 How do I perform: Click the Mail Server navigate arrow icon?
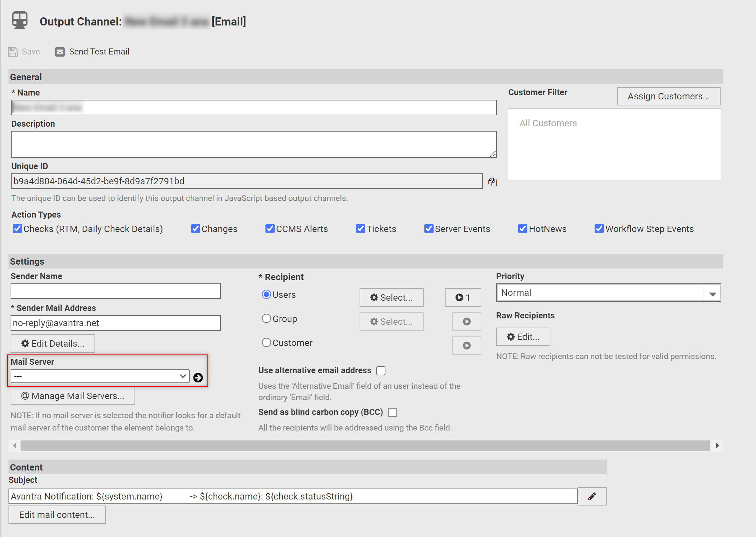click(x=198, y=377)
